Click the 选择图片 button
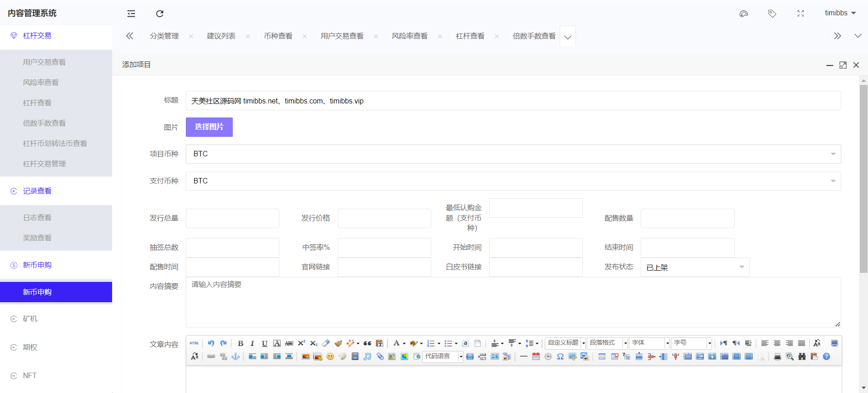This screenshot has width=868, height=393. click(209, 127)
